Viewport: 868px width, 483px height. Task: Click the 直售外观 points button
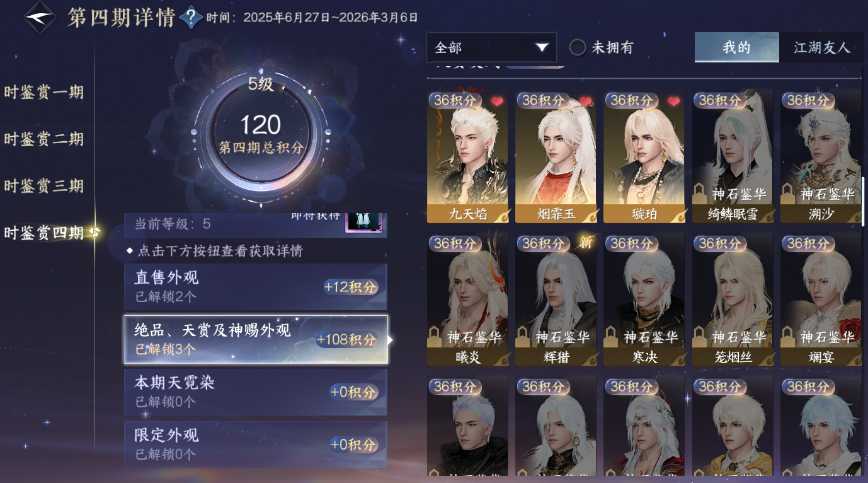[351, 288]
